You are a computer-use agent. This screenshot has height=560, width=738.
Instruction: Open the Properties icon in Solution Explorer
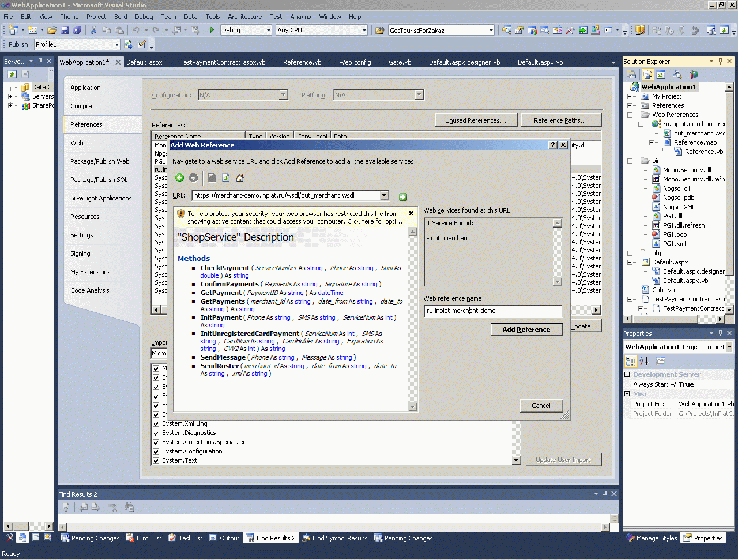point(631,74)
